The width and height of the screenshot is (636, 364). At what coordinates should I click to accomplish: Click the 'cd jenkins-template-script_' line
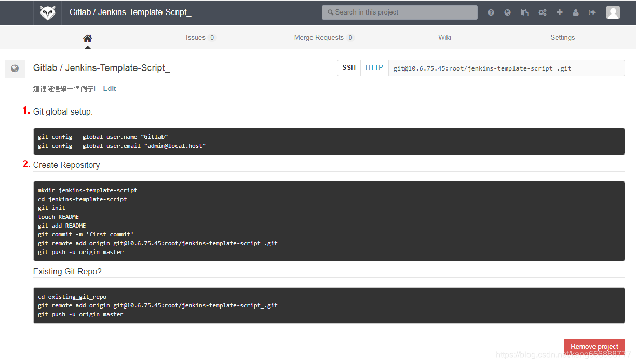pyautogui.click(x=84, y=199)
